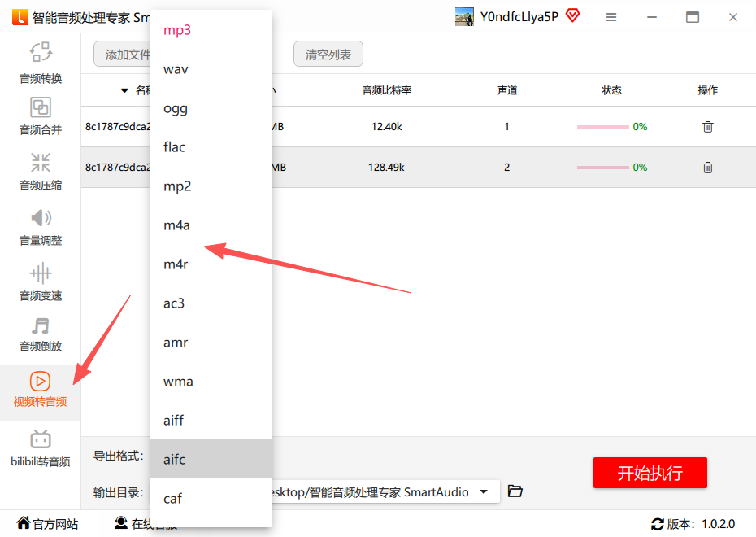The image size is (756, 537).
Task: Open bilibili转音频 converter in sidebar
Action: coord(41,448)
